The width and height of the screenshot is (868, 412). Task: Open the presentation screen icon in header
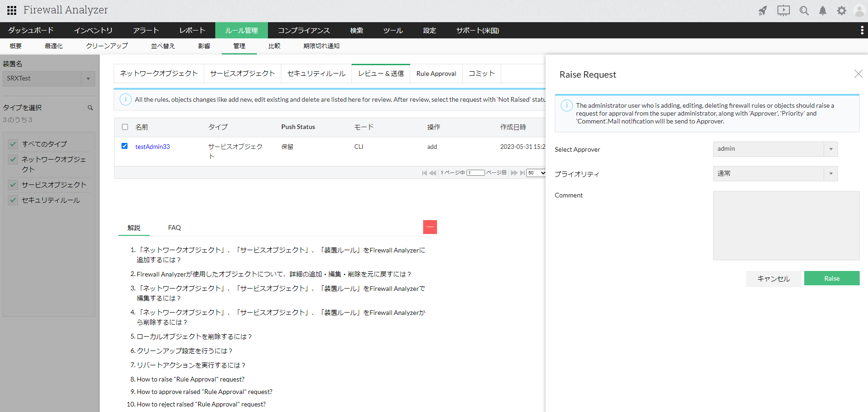tap(783, 11)
